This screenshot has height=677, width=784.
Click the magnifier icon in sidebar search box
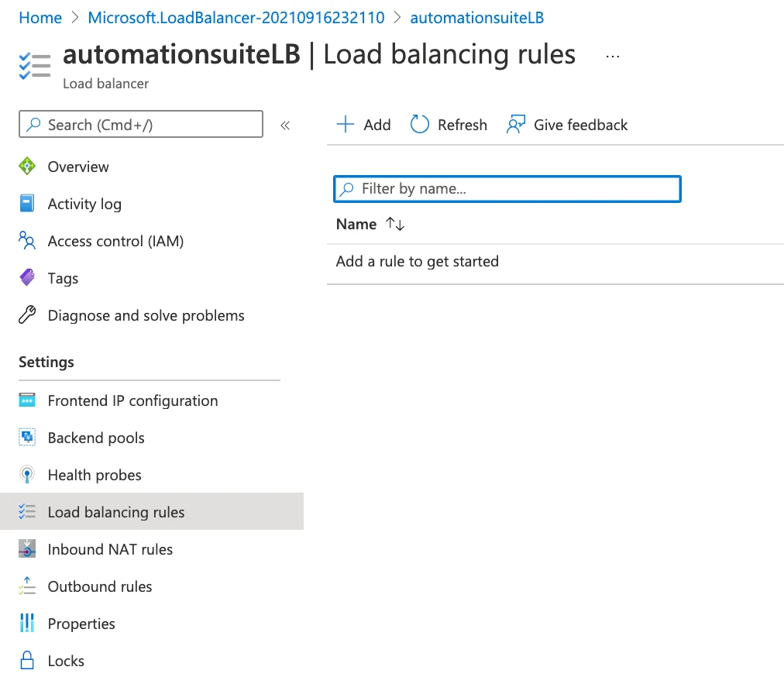(x=34, y=124)
